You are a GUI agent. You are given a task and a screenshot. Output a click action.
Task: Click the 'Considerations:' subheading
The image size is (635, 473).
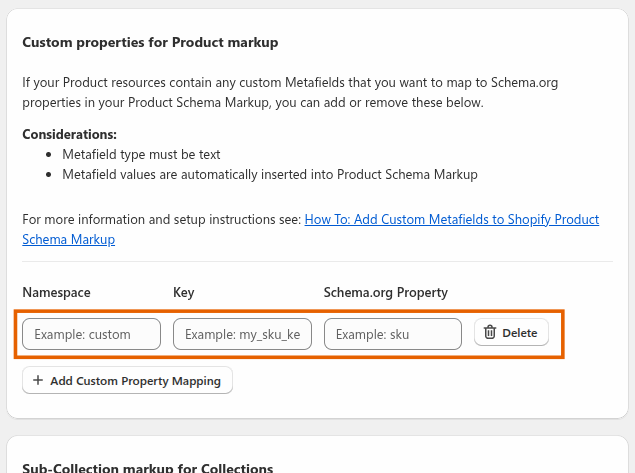tap(69, 134)
